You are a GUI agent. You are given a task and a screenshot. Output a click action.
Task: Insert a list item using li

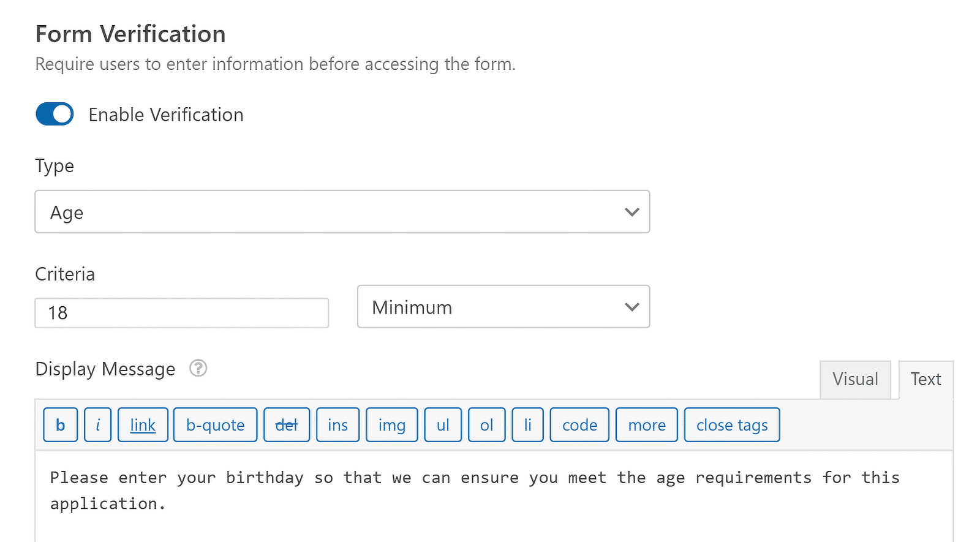pos(527,424)
